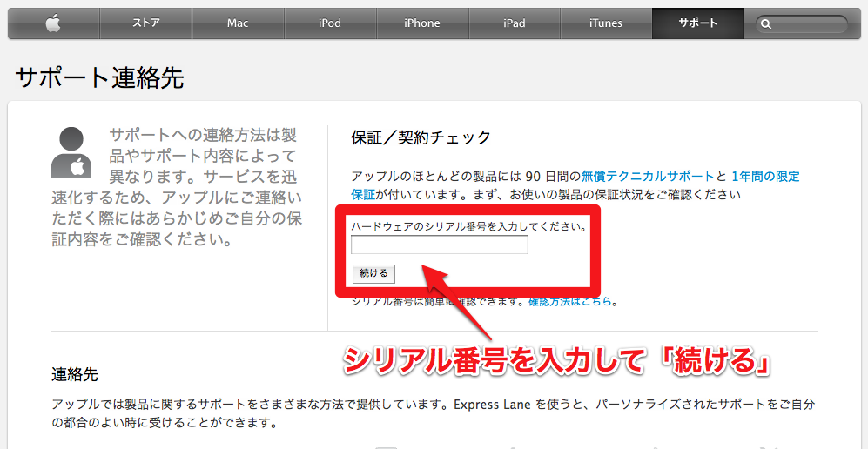Click the hardware serial number input field
This screenshot has width=868, height=449.
coord(440,245)
